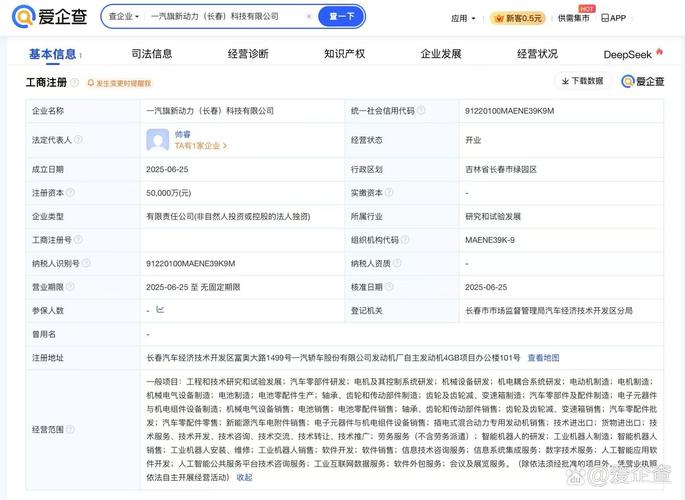
Task: Click the 帅睿 avatar thumbnail
Action: [157, 140]
